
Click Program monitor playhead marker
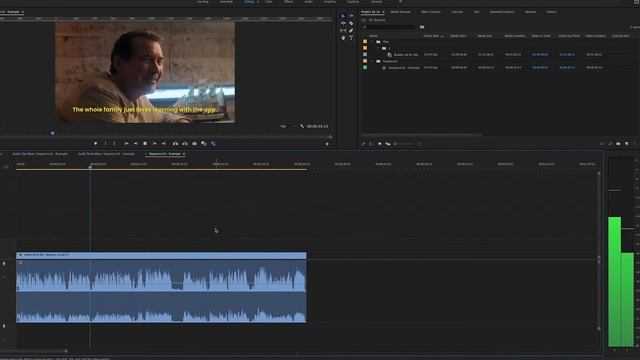[52, 133]
